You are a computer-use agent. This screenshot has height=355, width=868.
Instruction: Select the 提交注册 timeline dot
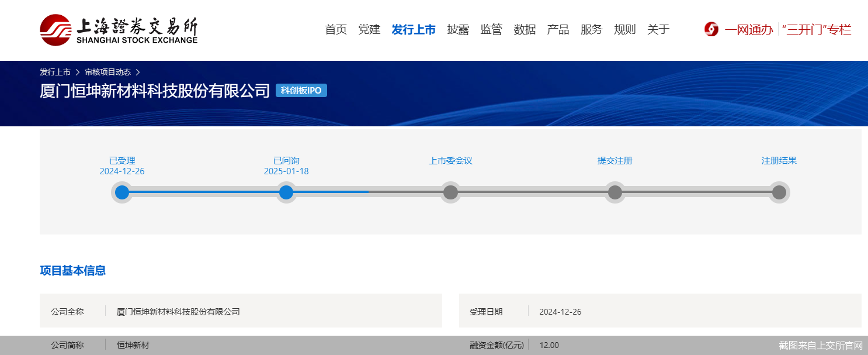click(x=614, y=192)
